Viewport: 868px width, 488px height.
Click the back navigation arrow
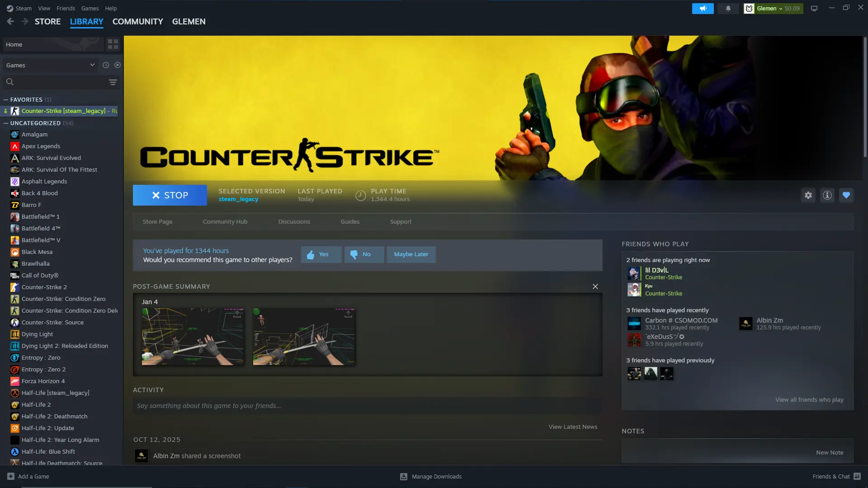point(10,21)
